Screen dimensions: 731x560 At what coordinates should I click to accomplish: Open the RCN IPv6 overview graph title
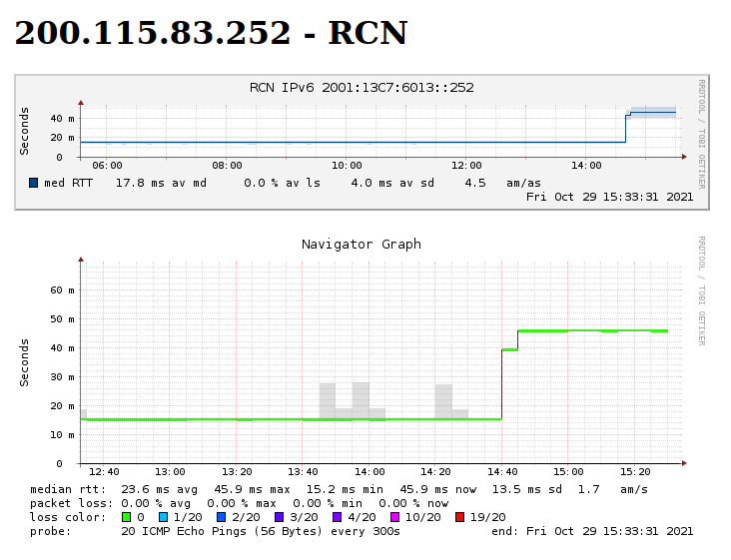(362, 88)
